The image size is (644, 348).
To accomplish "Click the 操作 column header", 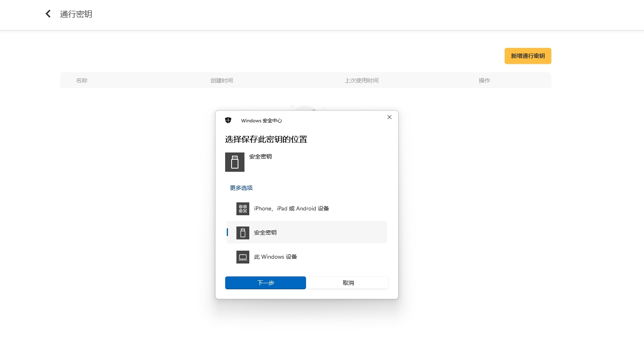I will tap(484, 80).
